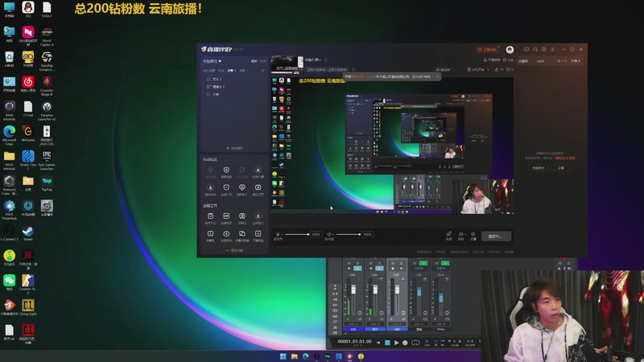This screenshot has width=644, height=362.
Task: Open the mode dropdown atop the left panel
Action: (x=212, y=61)
